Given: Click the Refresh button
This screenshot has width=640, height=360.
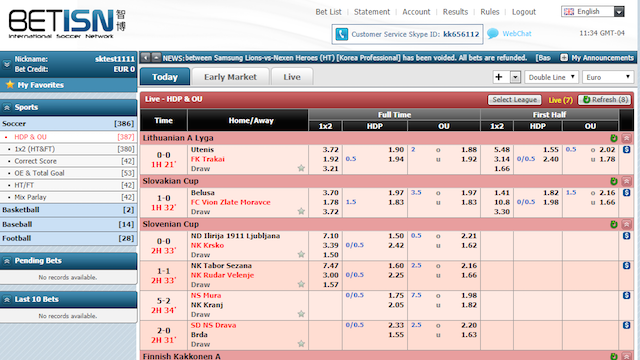Looking at the screenshot, I should click(x=604, y=100).
